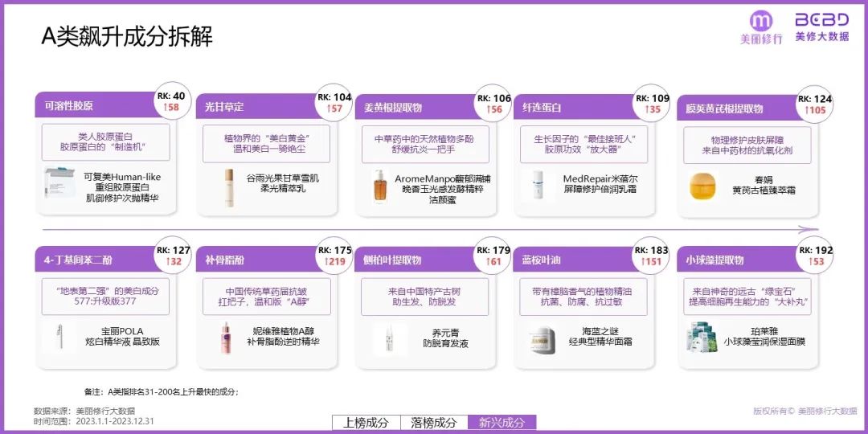Click the 来自中国特产古树 description box
The image size is (868, 434).
click(x=424, y=297)
